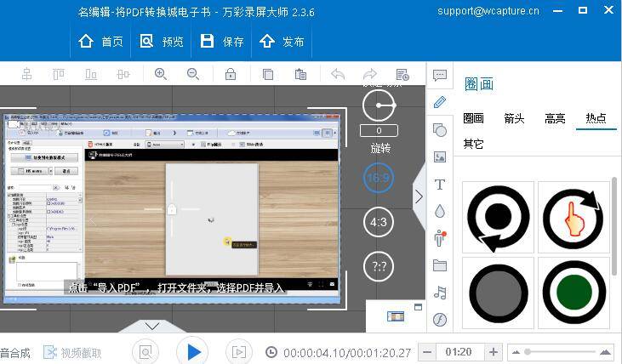Select 4:3 aspect ratio
The image size is (622, 364).
coord(379,222)
